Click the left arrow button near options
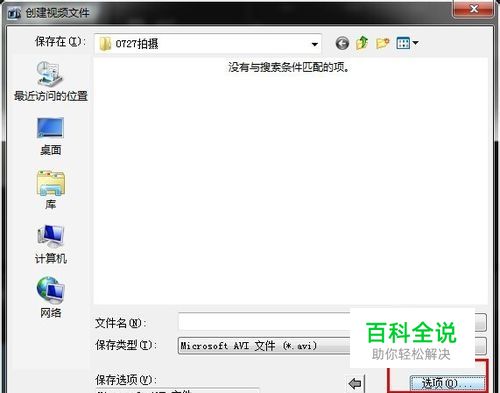The width and height of the screenshot is (500, 393). pos(355,384)
